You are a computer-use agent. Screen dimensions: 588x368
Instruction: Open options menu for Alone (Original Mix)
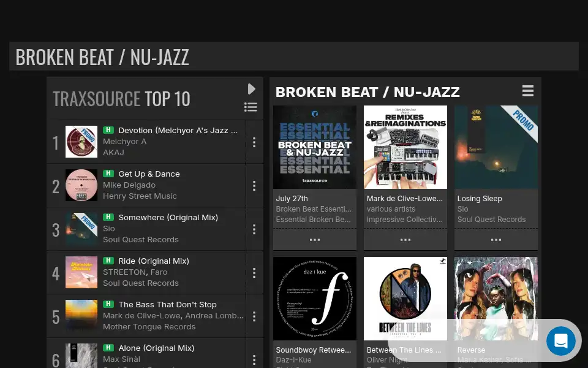point(254,360)
